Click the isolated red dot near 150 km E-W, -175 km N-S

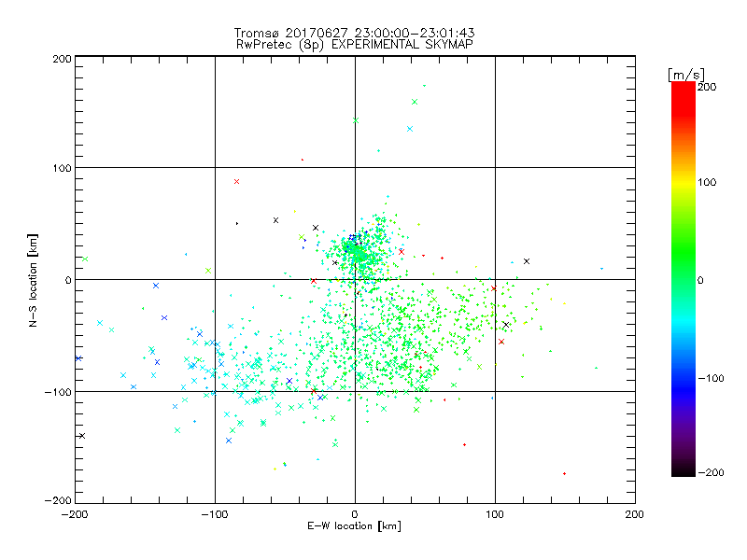point(565,473)
